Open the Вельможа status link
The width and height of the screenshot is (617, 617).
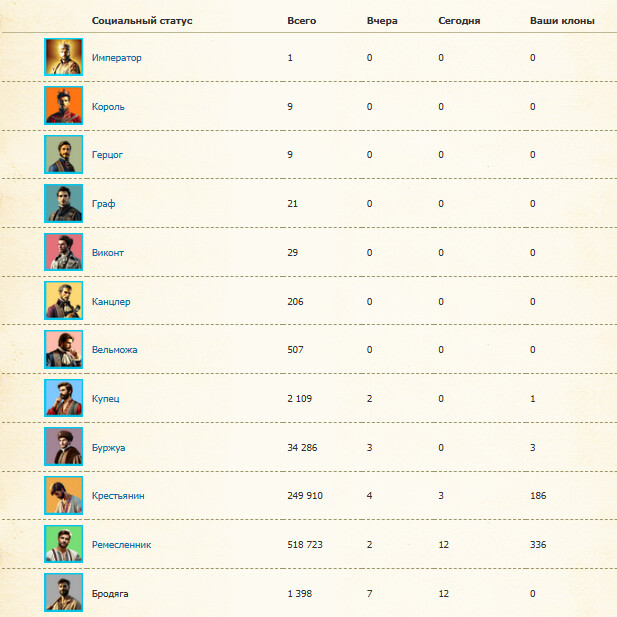tap(114, 350)
